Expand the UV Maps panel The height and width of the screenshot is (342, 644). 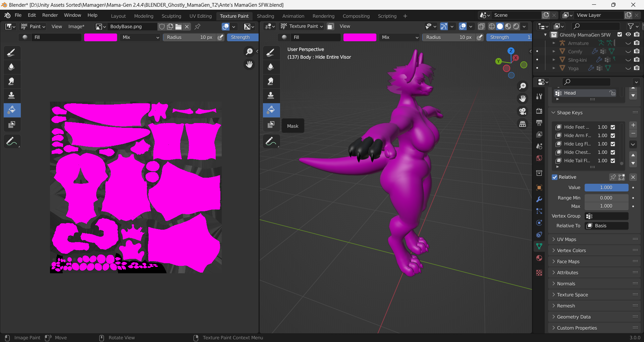[x=567, y=239]
